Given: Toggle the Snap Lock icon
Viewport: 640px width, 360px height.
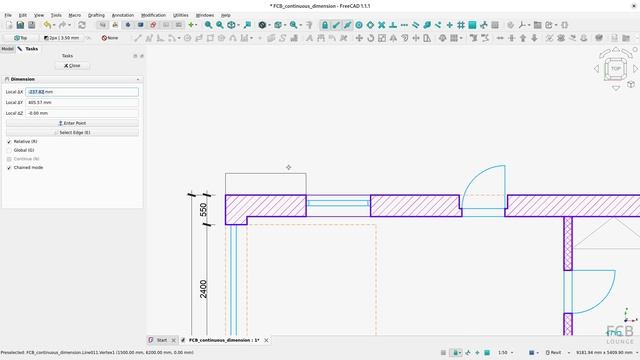Looking at the screenshot, I should tap(325, 25).
